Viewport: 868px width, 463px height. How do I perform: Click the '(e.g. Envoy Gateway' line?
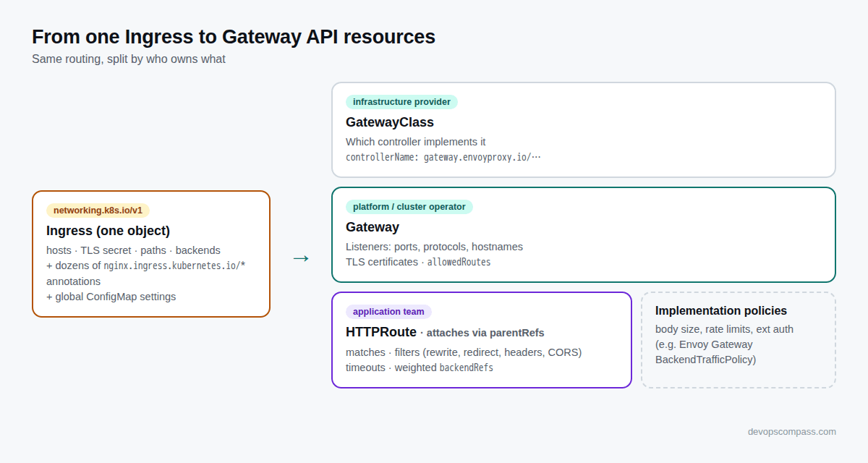point(704,344)
